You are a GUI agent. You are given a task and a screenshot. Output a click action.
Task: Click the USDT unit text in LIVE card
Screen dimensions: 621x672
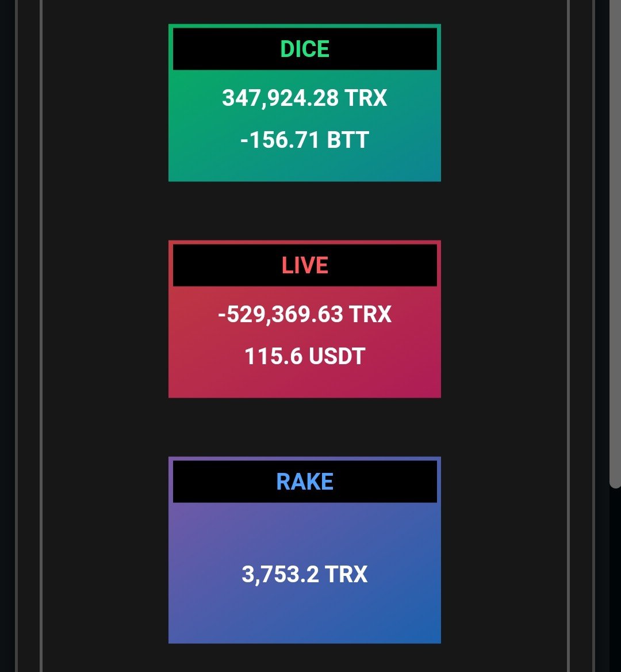pos(337,356)
